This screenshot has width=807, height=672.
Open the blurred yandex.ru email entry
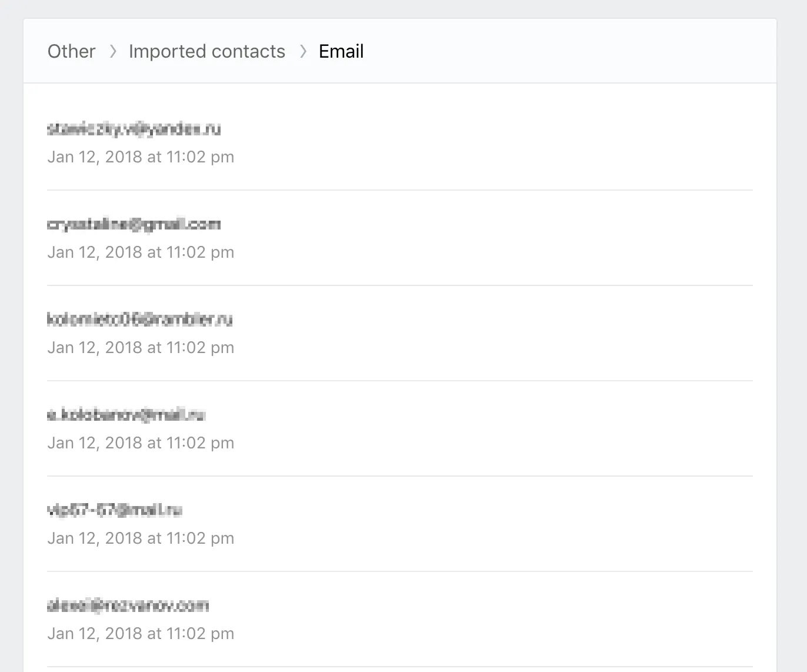(134, 129)
